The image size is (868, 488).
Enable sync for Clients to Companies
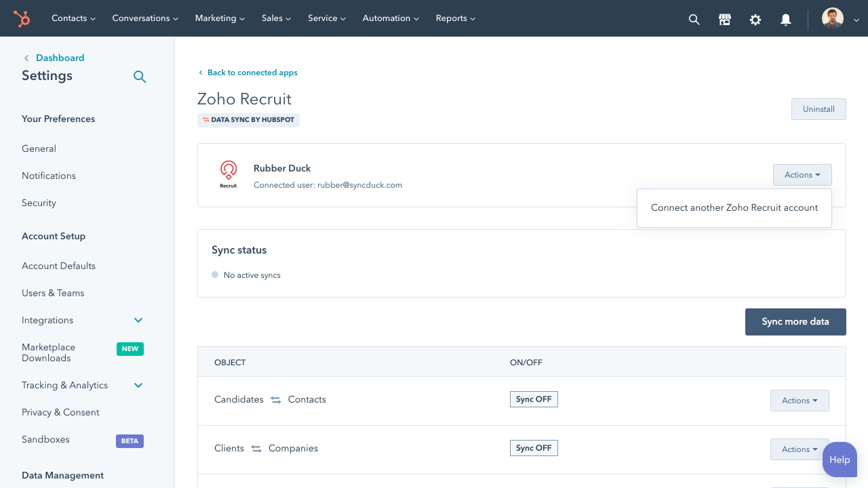click(x=534, y=448)
